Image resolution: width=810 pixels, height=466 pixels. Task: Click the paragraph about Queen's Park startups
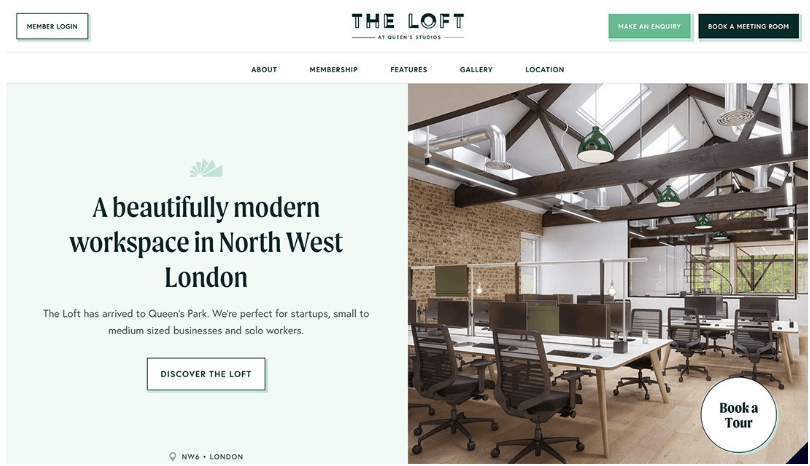click(206, 322)
